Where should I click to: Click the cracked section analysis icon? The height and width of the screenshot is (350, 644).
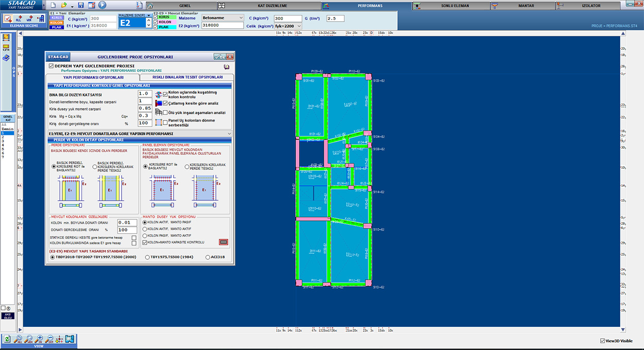click(158, 103)
